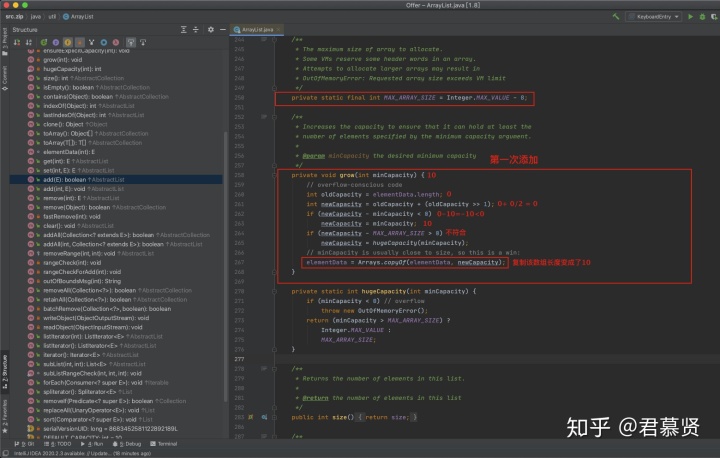The width and height of the screenshot is (720, 458).
Task: Click the Structure panel vertical scrollbar
Action: (225, 266)
